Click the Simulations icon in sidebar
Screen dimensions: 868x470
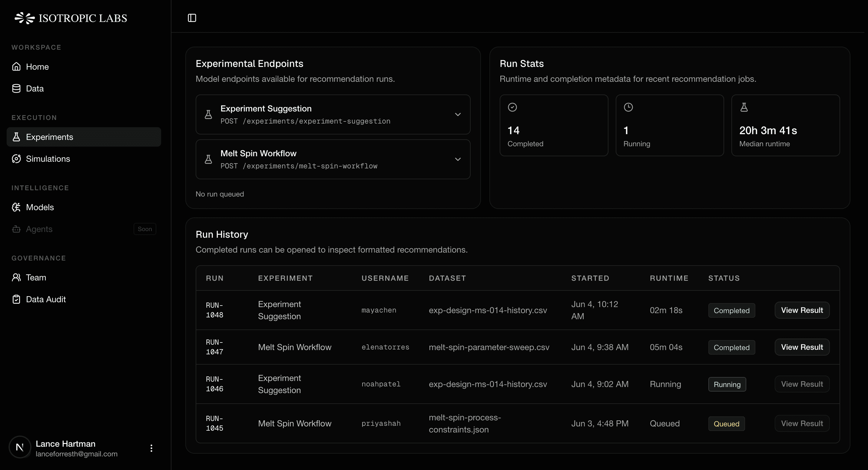click(x=16, y=159)
